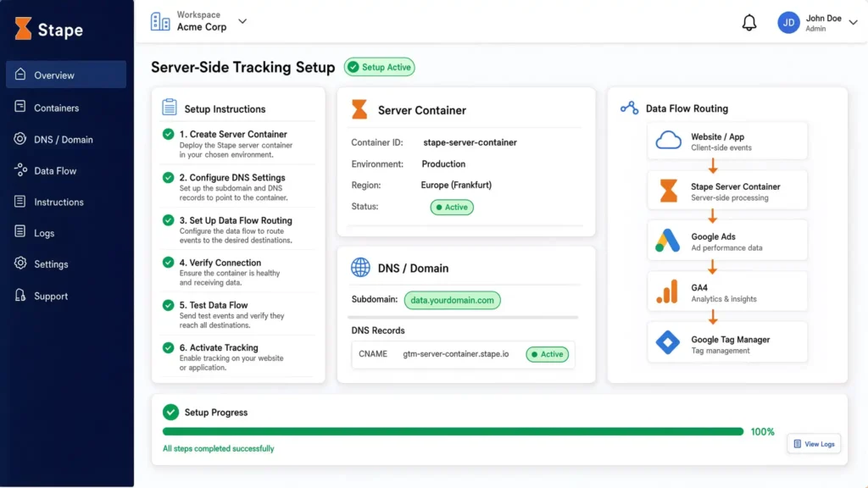868x488 pixels.
Task: Click the gtm-server-container.stape.io record value
Action: (455, 353)
